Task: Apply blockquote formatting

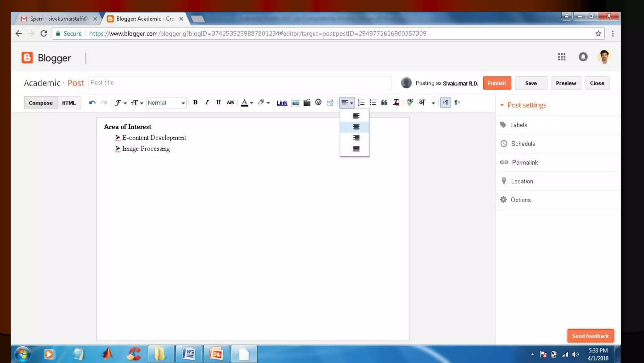Action: [x=384, y=102]
